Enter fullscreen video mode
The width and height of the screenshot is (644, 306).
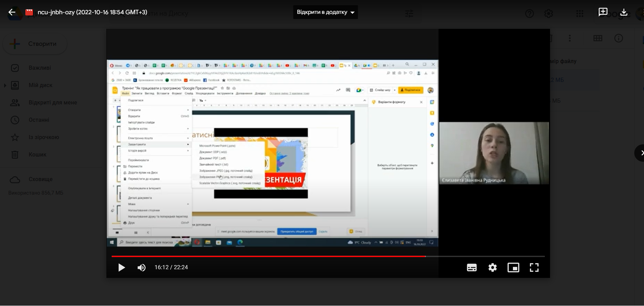pos(534,267)
